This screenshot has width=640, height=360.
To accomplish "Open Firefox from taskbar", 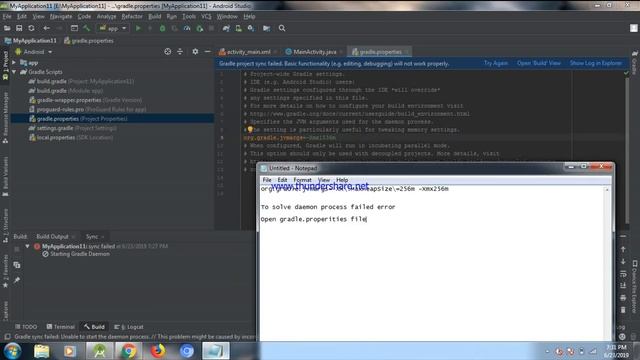I will tap(158, 351).
